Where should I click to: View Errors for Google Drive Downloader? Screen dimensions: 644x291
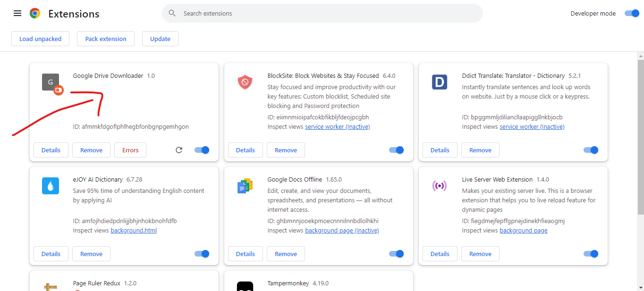click(130, 150)
